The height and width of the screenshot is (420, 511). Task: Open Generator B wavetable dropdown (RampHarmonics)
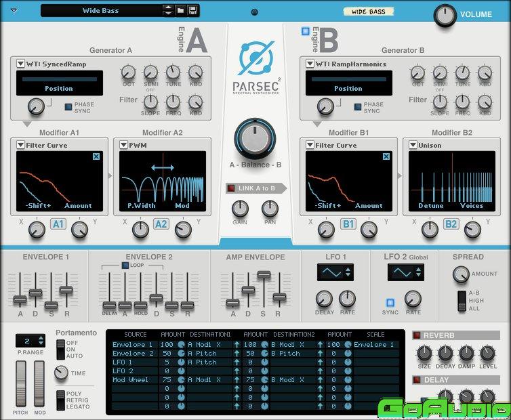(x=310, y=64)
